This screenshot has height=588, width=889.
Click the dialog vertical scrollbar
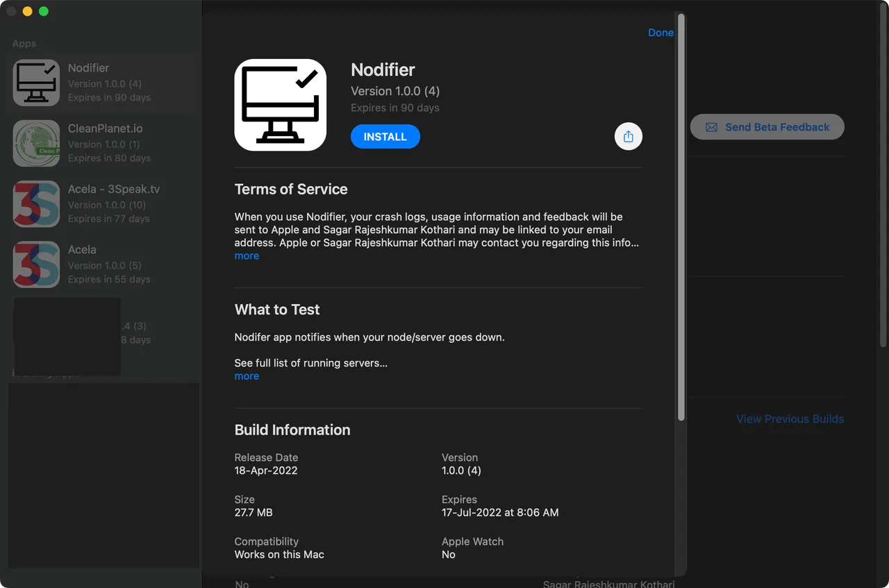[681, 217]
